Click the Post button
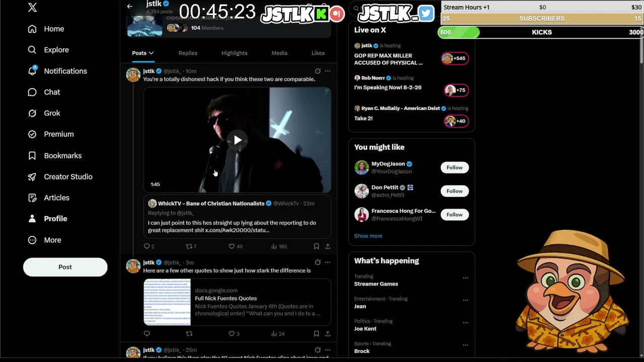 click(65, 267)
